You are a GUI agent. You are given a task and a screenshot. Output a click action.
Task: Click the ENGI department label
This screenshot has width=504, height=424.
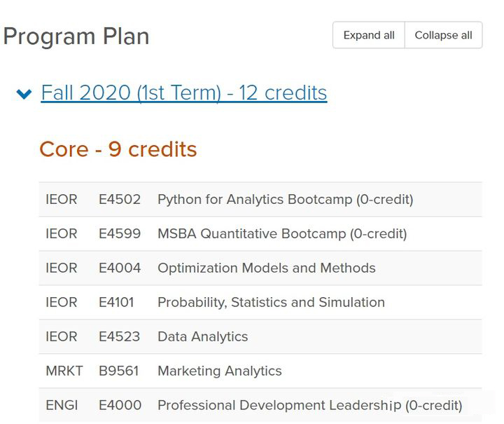point(62,406)
